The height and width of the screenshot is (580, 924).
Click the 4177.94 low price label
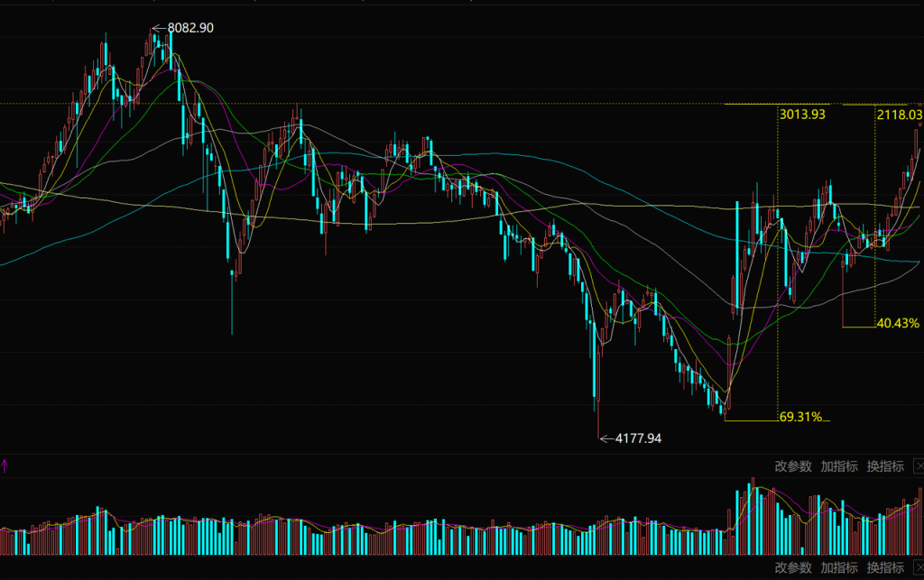[638, 438]
